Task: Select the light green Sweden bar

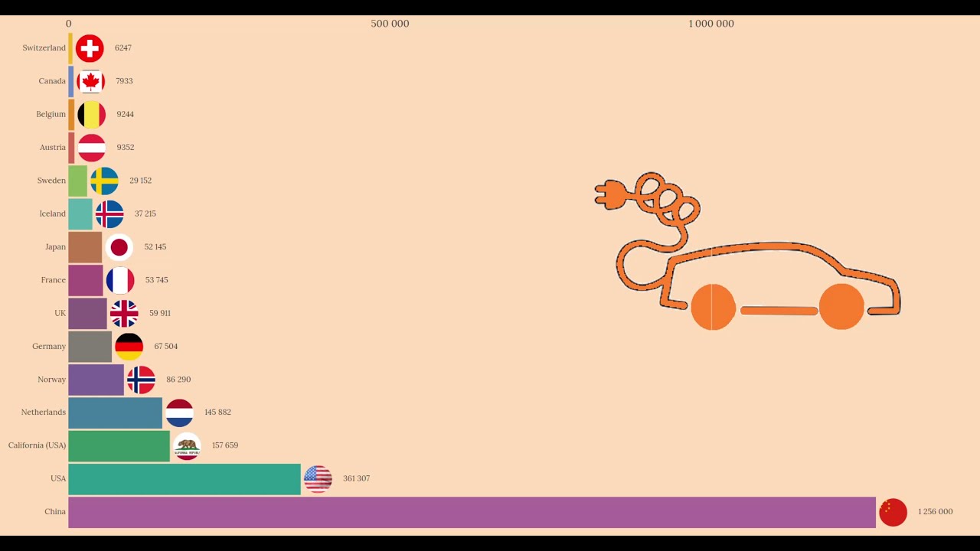Action: (x=77, y=181)
